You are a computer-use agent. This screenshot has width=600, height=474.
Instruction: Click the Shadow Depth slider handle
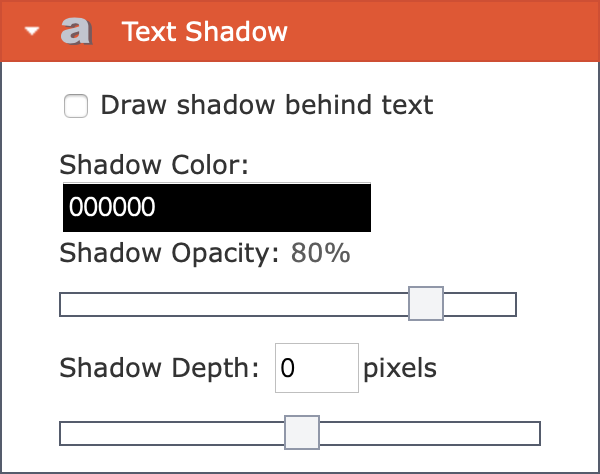click(302, 432)
